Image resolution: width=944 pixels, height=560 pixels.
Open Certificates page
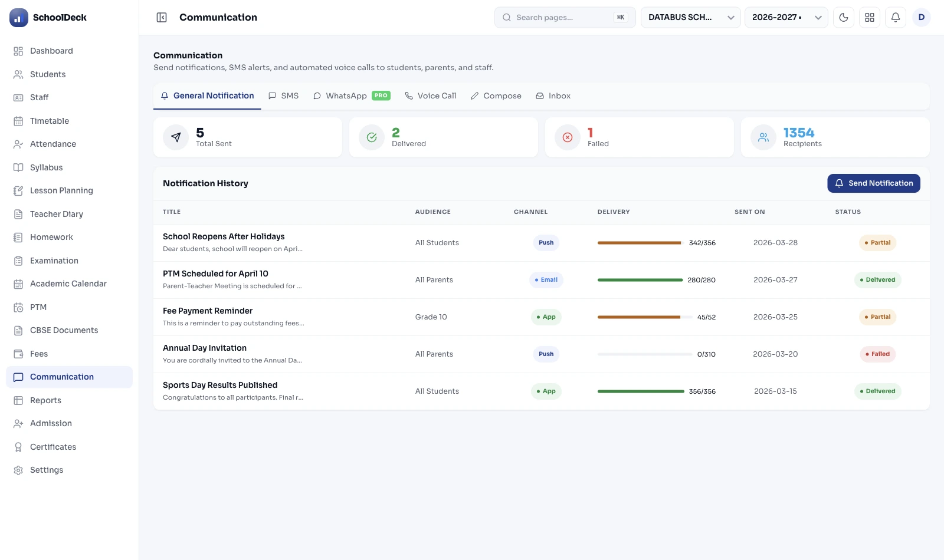tap(69, 447)
